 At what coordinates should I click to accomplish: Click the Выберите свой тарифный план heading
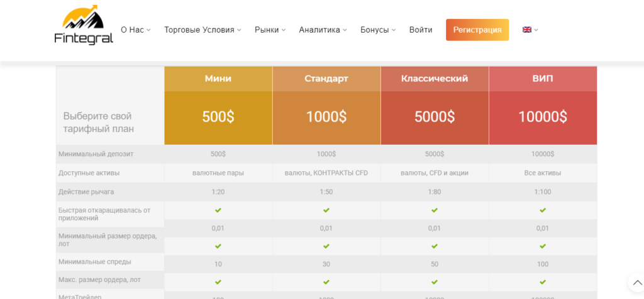click(99, 122)
